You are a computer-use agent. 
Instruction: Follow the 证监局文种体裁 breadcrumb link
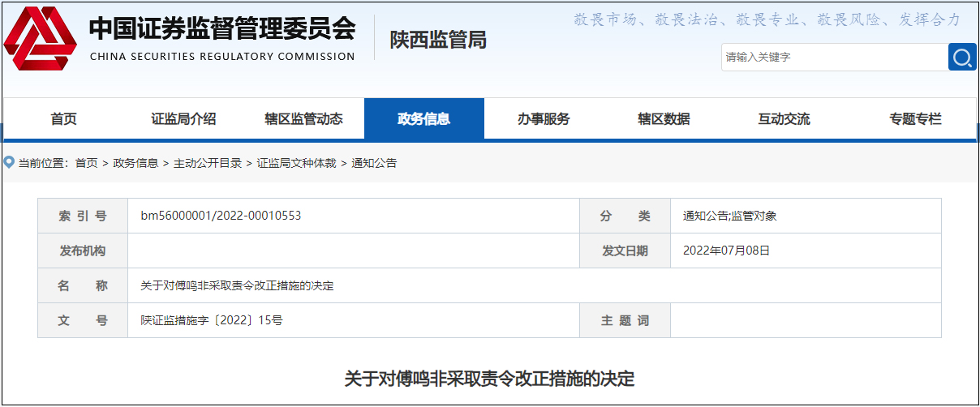296,163
